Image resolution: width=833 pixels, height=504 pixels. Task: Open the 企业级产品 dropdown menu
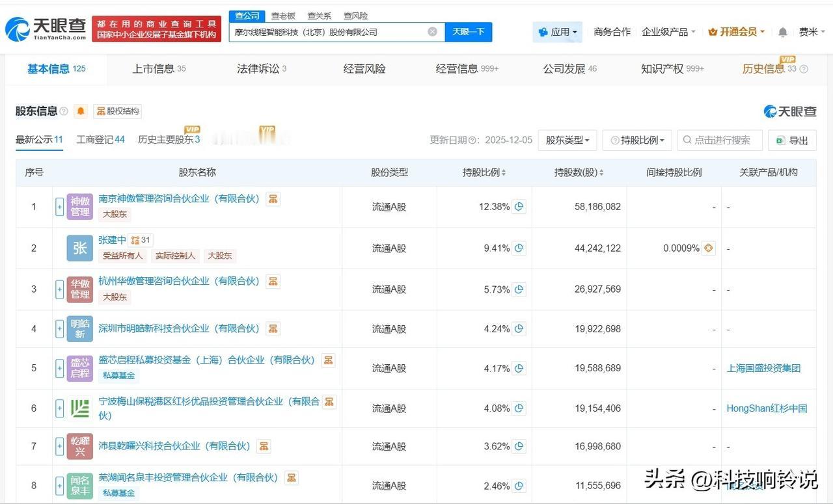pyautogui.click(x=668, y=32)
